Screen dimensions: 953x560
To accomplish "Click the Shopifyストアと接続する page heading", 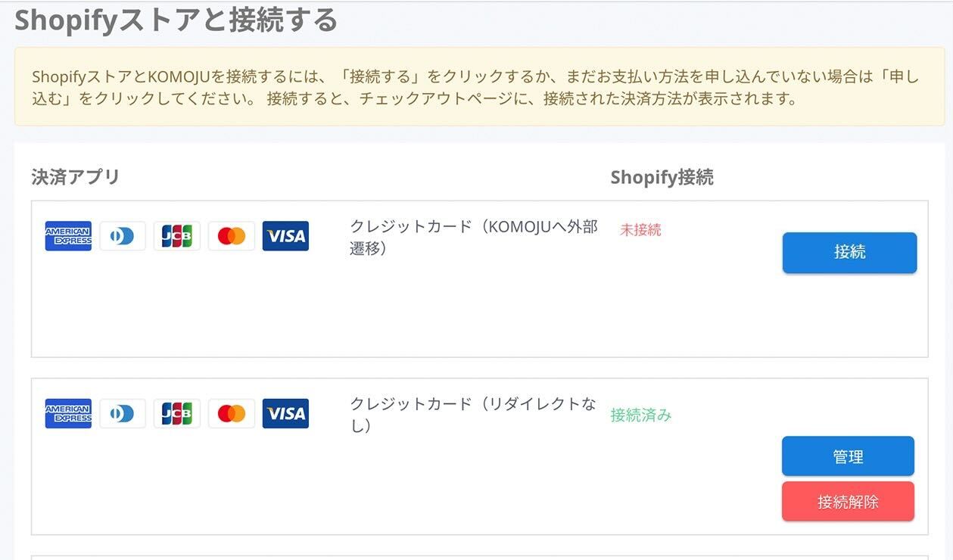I will click(176, 20).
